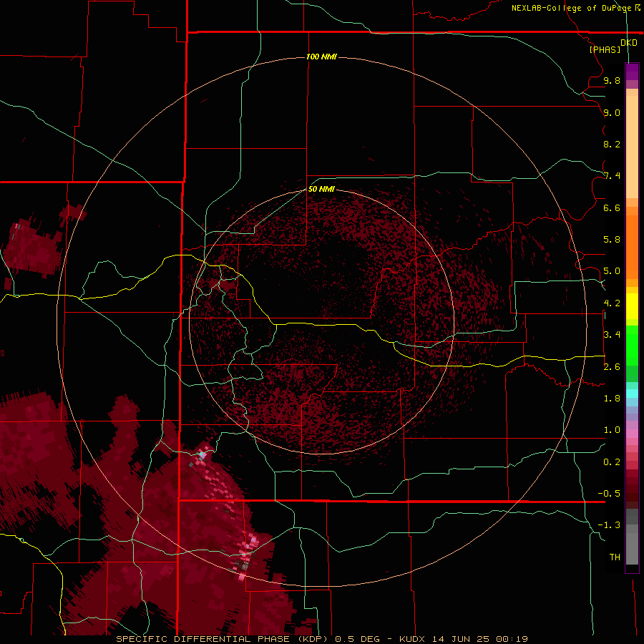Click the -0.5 value on the scale

point(609,494)
